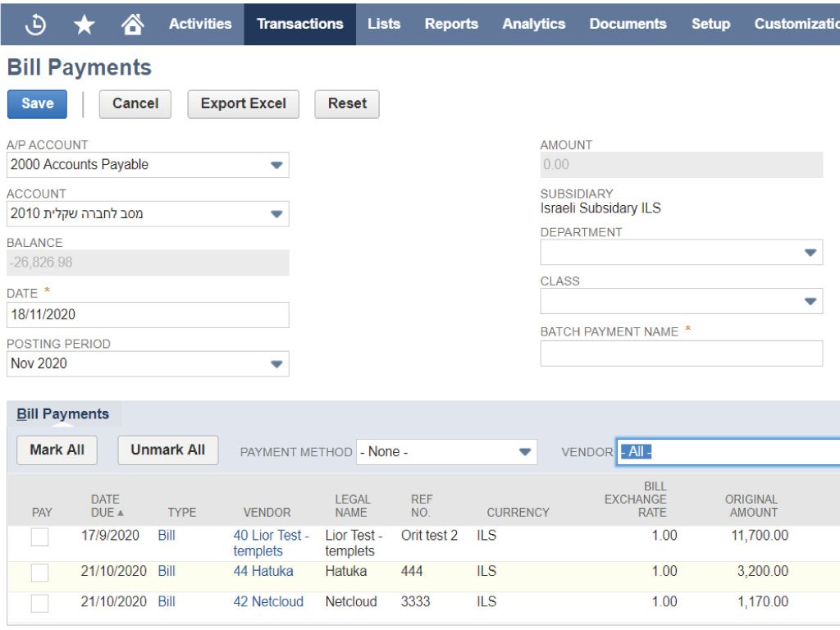Open the Lists menu
This screenshot has height=630, width=840.
[x=384, y=24]
